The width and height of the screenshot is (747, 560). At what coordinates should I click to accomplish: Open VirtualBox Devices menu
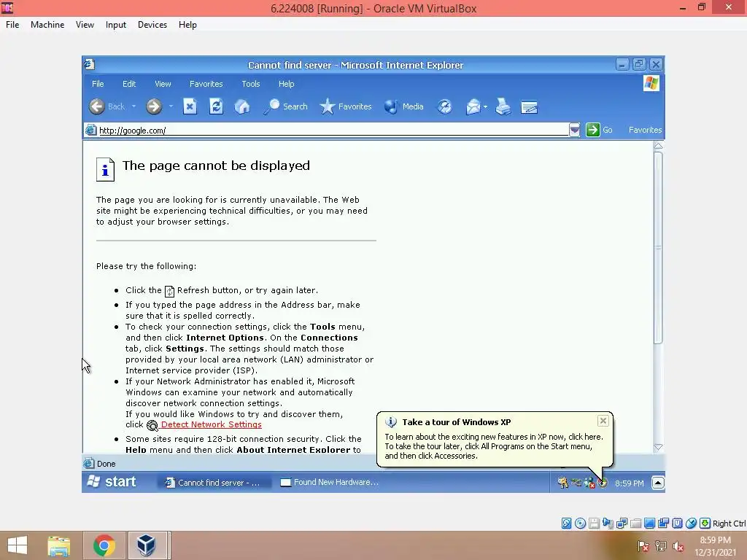point(152,25)
